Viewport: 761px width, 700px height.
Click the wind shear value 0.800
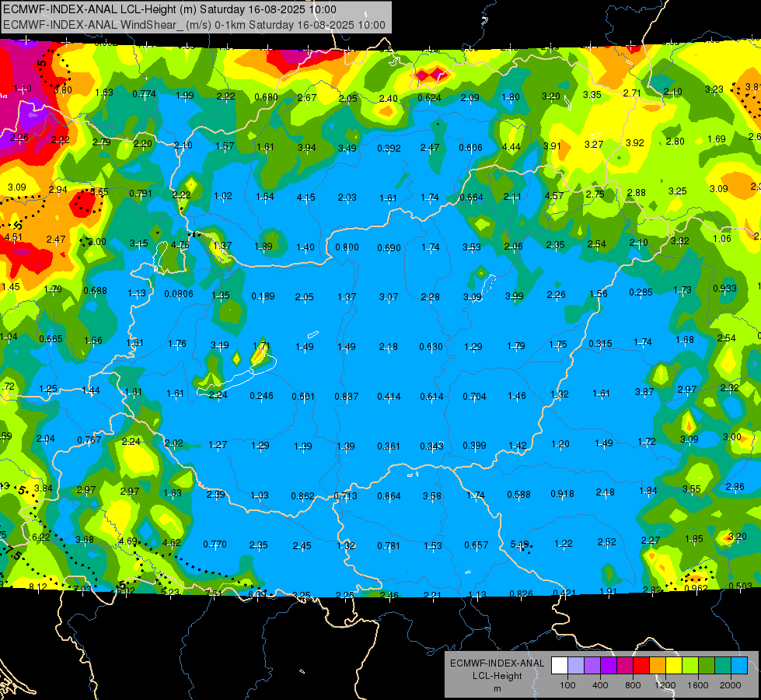coord(347,247)
